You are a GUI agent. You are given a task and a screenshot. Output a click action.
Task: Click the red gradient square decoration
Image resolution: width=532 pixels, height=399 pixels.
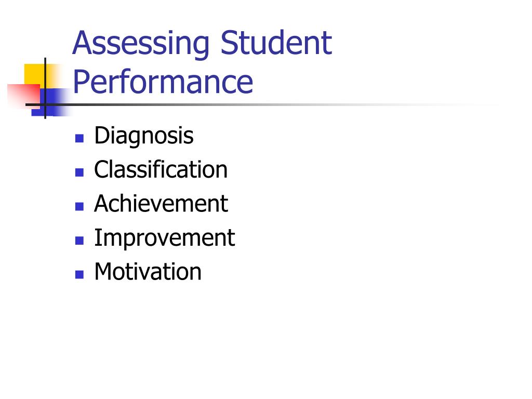[x=23, y=96]
